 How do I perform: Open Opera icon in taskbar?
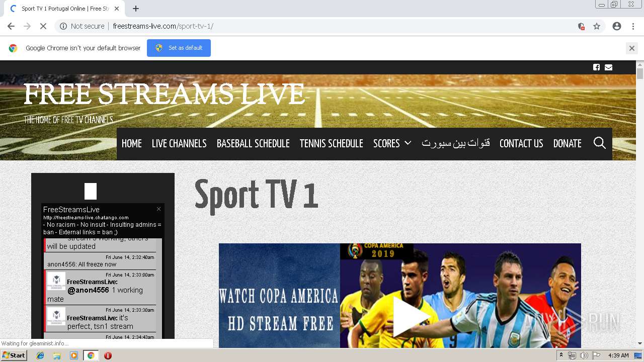point(108,355)
